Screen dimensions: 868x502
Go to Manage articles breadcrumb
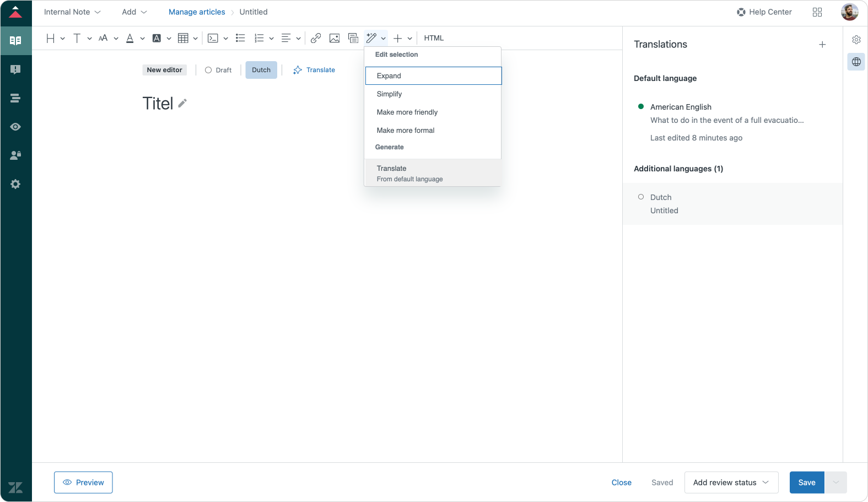coord(197,12)
